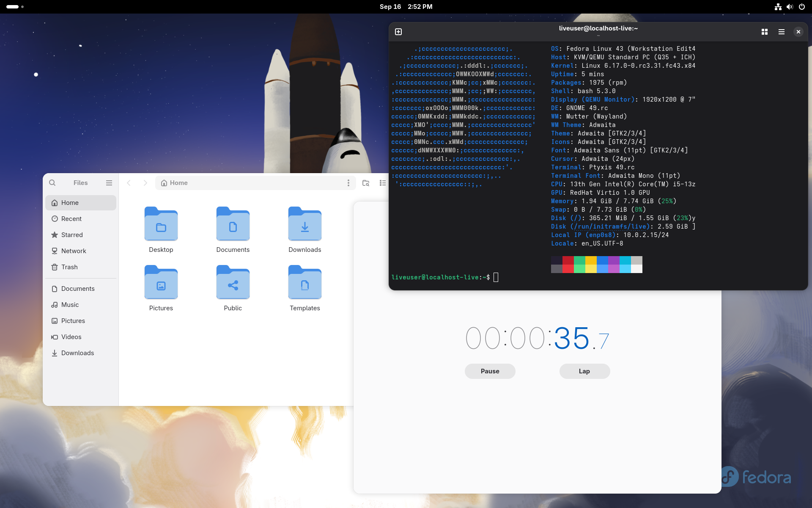
Task: Start a file search with the magnifier icon
Action: pyautogui.click(x=52, y=182)
